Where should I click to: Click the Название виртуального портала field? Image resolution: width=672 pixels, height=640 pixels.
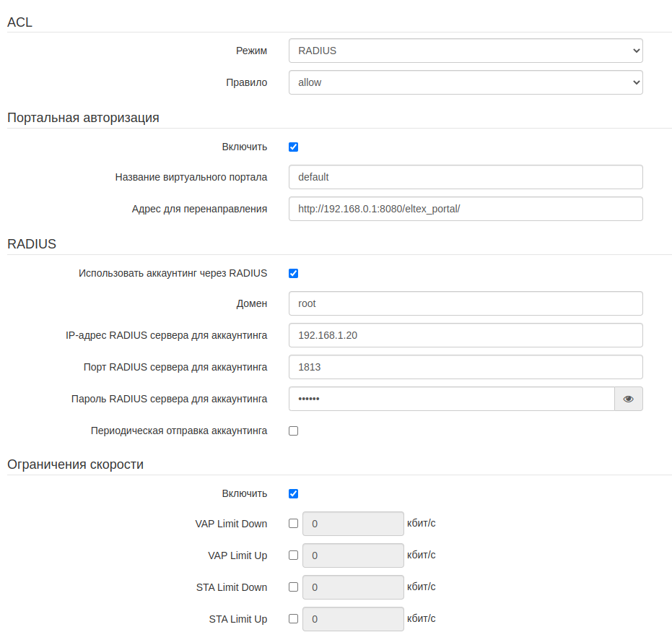click(465, 177)
